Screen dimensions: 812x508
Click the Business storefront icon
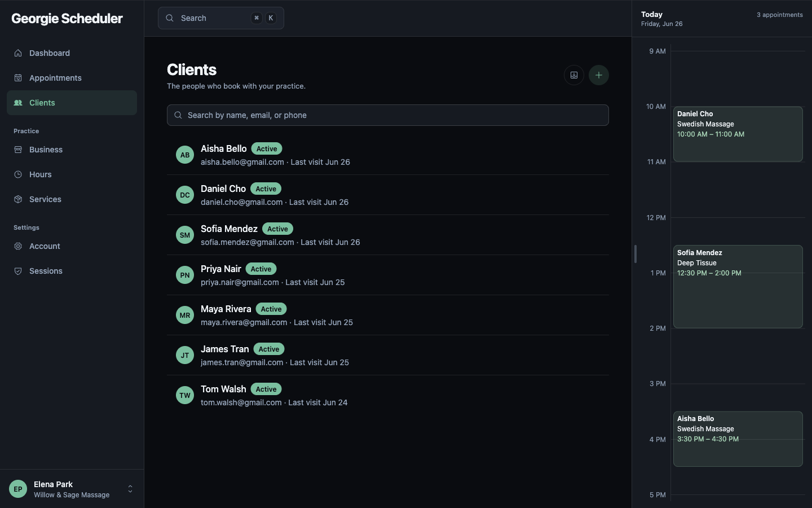18,150
